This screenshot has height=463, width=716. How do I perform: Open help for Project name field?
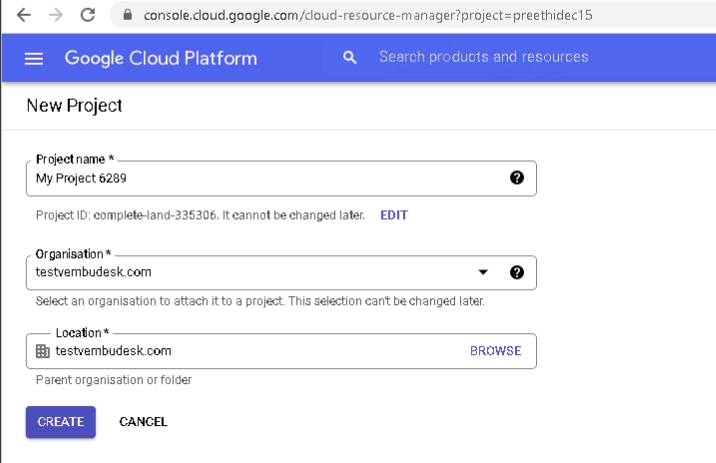click(516, 178)
